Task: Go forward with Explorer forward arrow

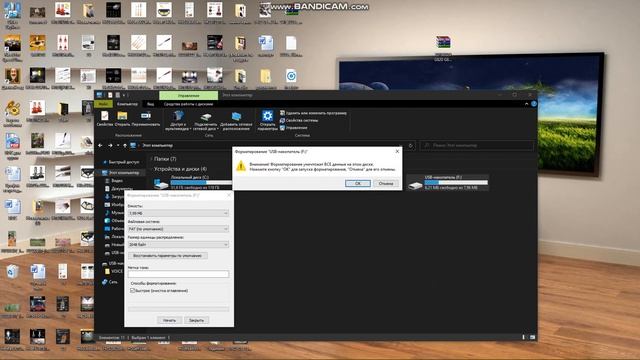Action: 110,145
